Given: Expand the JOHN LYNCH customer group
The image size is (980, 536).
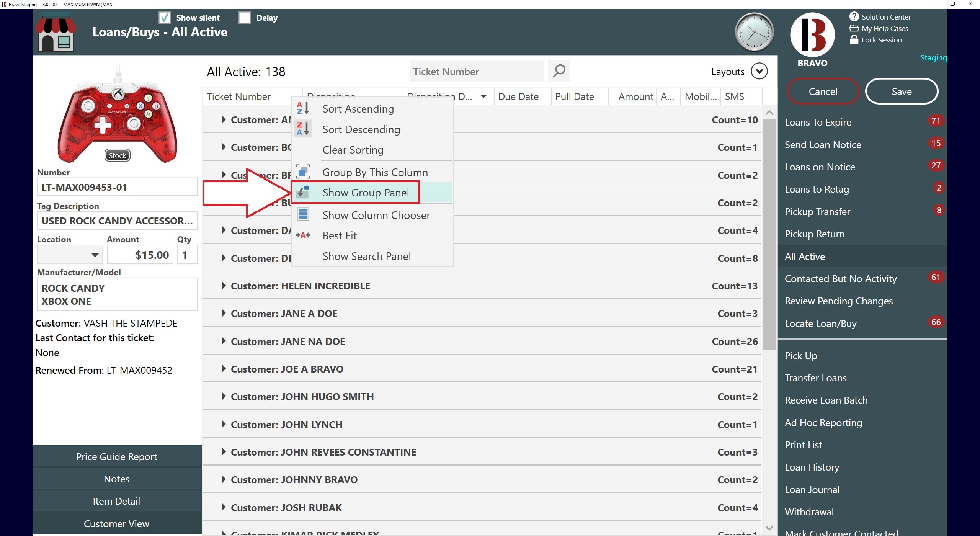Looking at the screenshot, I should click(x=224, y=424).
